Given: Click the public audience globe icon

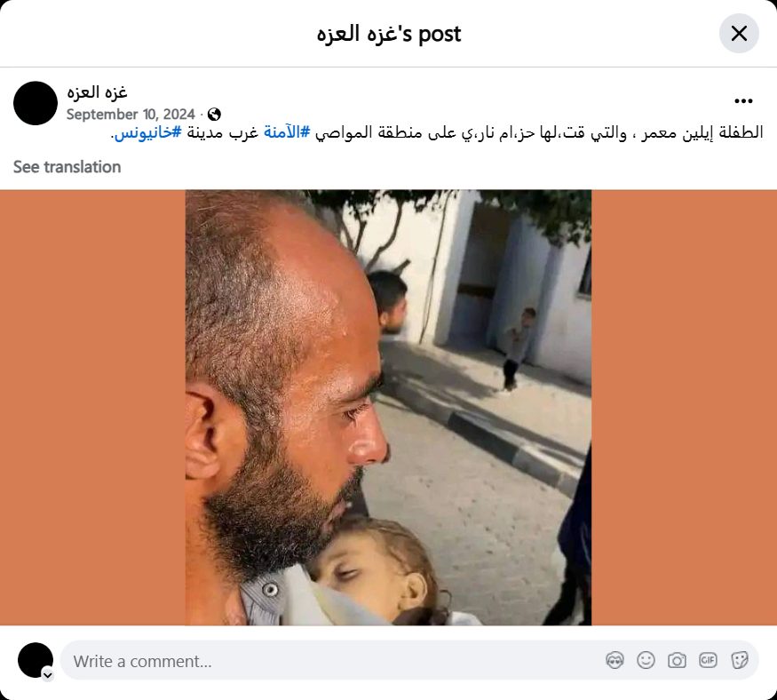Looking at the screenshot, I should pyautogui.click(x=214, y=115).
